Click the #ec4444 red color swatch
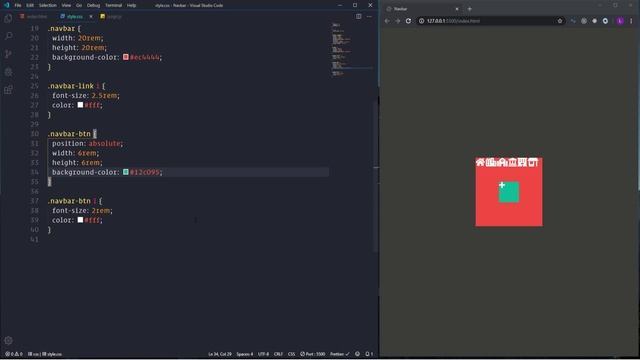640x360 pixels. [x=126, y=57]
